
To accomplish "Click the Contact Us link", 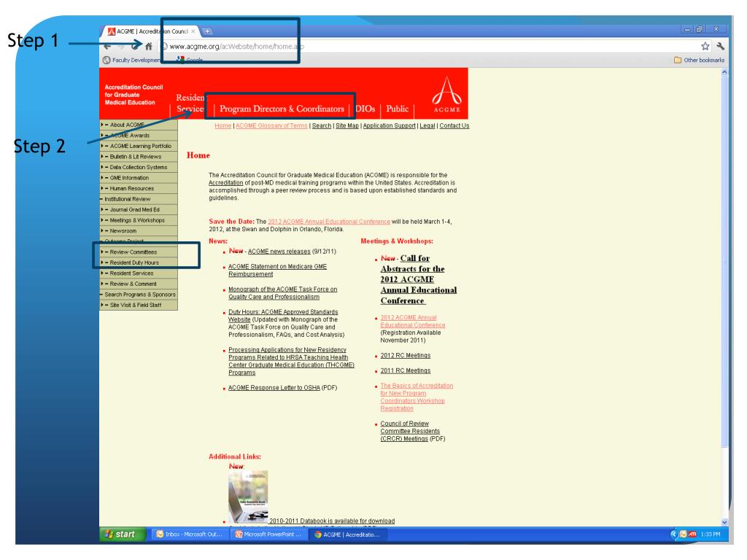I will [x=454, y=125].
